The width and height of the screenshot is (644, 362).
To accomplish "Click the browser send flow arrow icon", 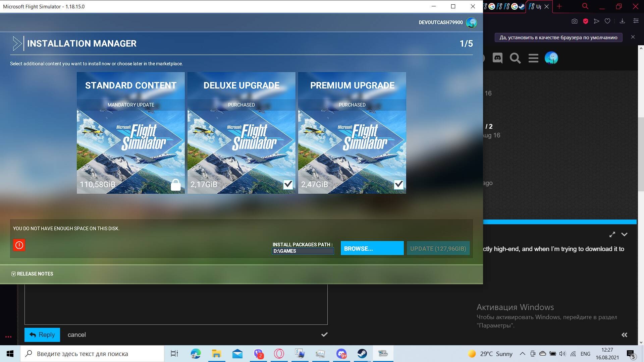I will pyautogui.click(x=596, y=21).
